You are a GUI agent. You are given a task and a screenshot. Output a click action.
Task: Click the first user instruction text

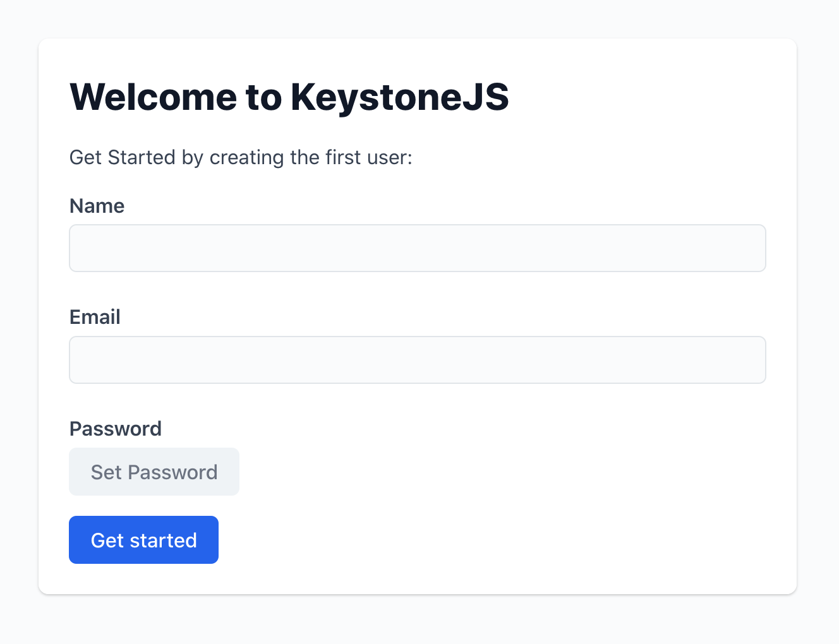[240, 157]
